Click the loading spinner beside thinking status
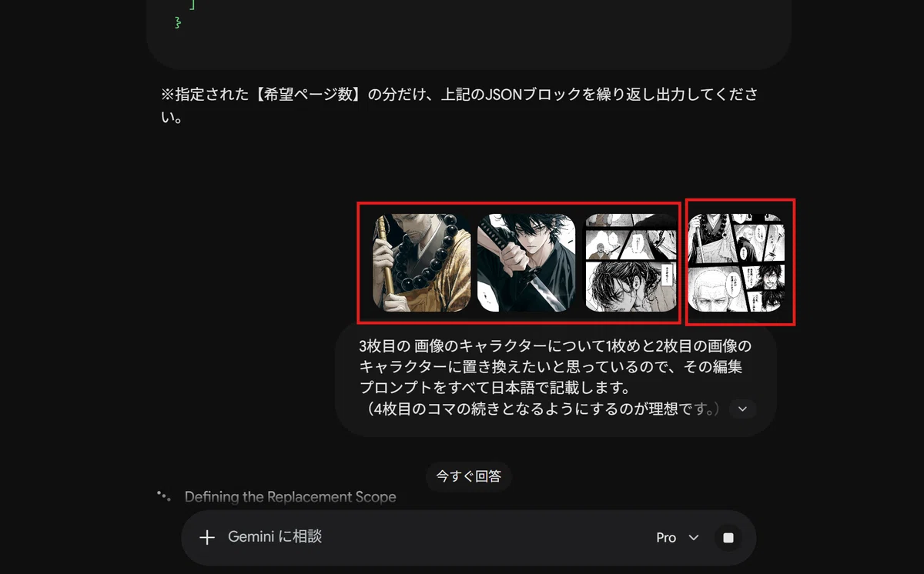The height and width of the screenshot is (574, 924). (162, 496)
